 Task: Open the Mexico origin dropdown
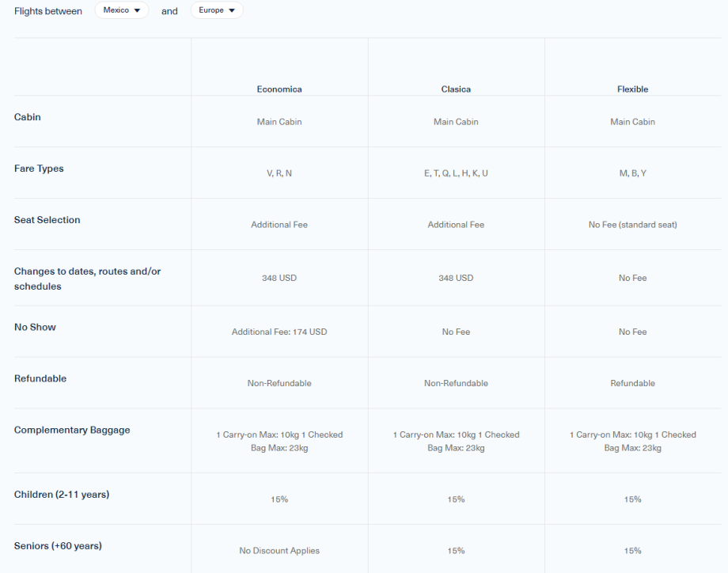(x=121, y=10)
